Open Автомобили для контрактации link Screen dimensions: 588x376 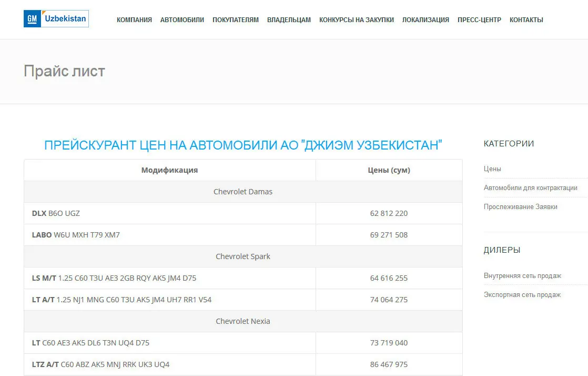click(530, 188)
